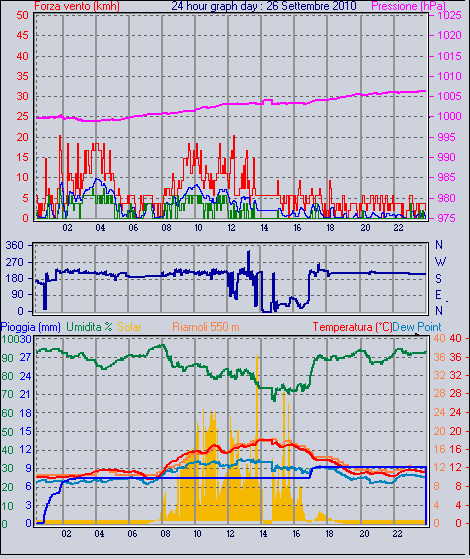Click the wind direction value 90
The image size is (470, 559).
pos(17,294)
